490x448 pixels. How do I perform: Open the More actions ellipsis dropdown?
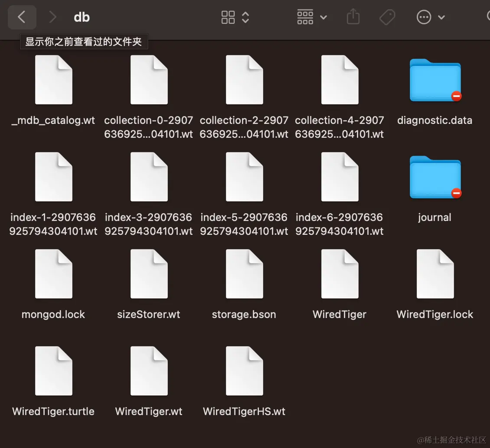442,17
